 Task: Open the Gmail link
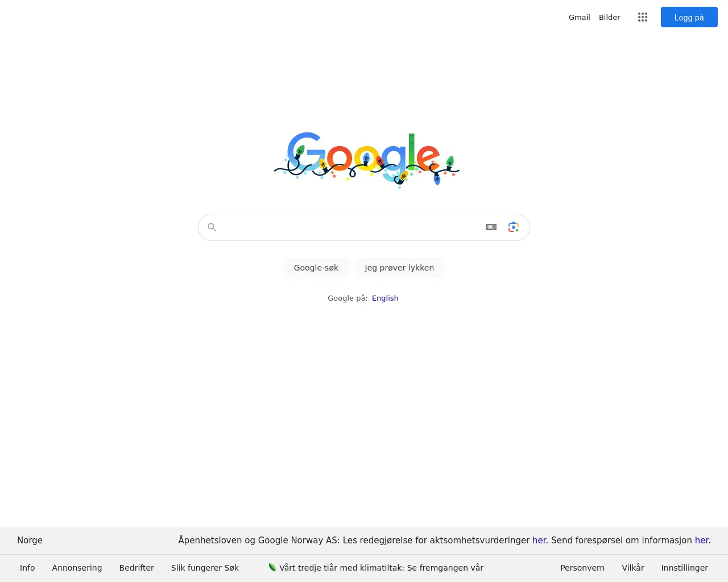click(x=580, y=17)
